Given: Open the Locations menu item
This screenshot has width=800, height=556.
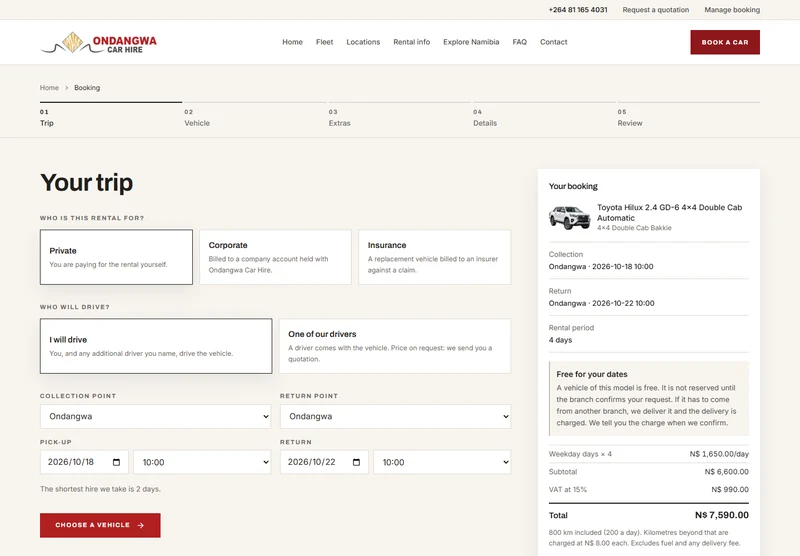Looking at the screenshot, I should [363, 42].
